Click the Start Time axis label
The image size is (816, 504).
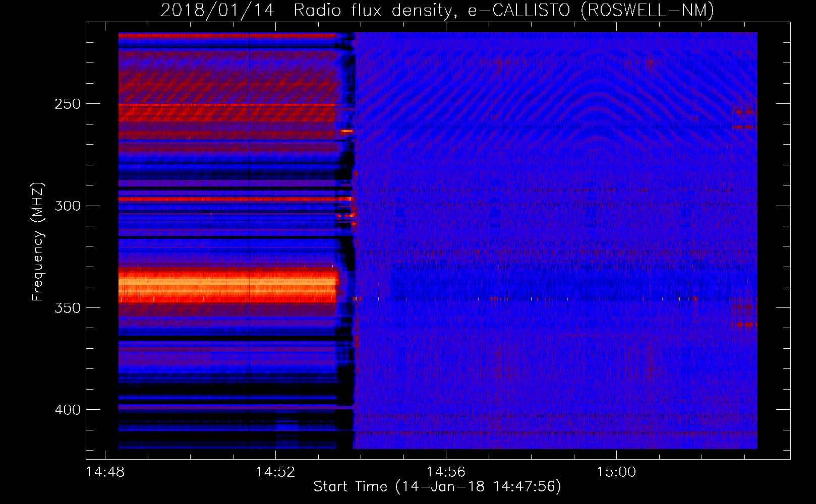437,487
